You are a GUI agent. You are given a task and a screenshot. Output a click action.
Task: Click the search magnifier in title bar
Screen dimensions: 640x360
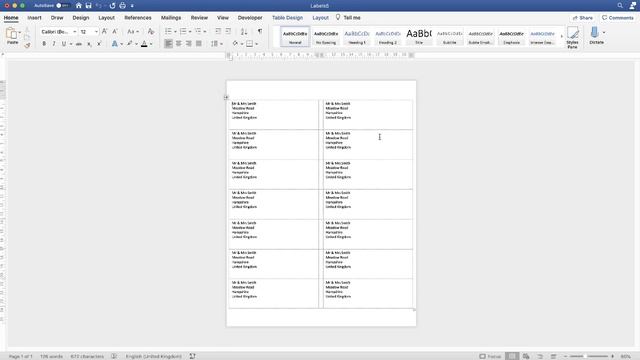point(620,6)
